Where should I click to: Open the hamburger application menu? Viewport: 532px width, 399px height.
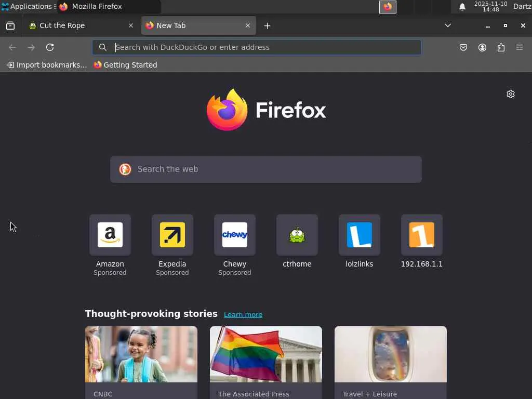point(520,47)
